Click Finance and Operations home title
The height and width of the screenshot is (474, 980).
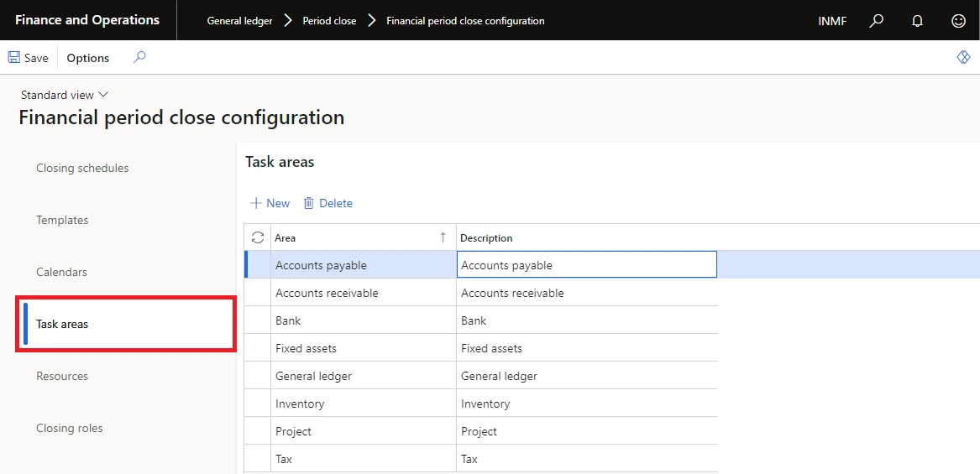coord(87,20)
